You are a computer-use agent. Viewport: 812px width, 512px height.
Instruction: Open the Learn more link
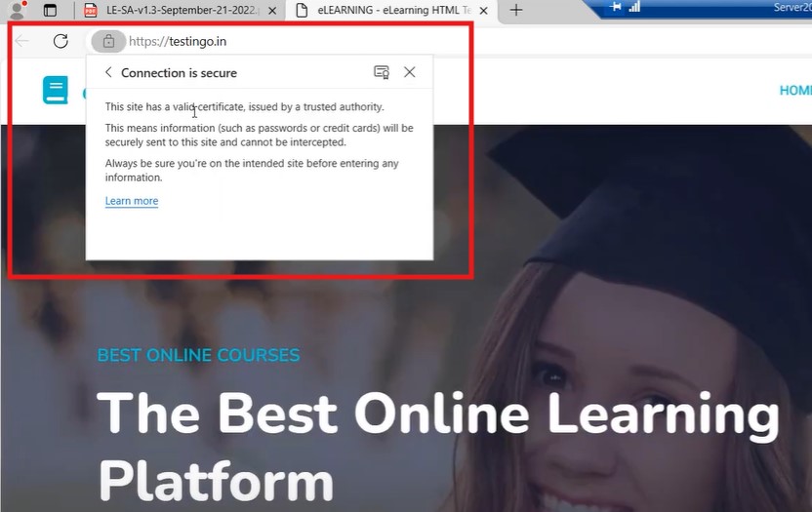click(x=132, y=201)
